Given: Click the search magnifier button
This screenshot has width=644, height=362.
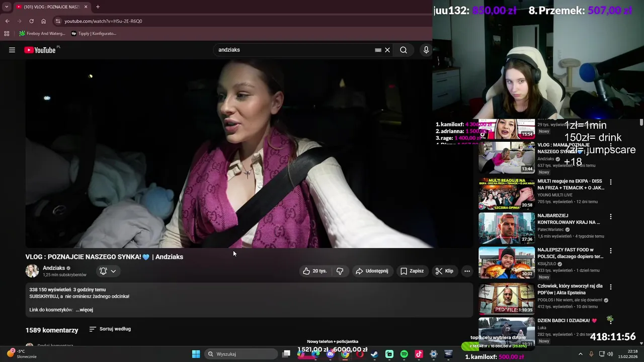Looking at the screenshot, I should tap(404, 50).
